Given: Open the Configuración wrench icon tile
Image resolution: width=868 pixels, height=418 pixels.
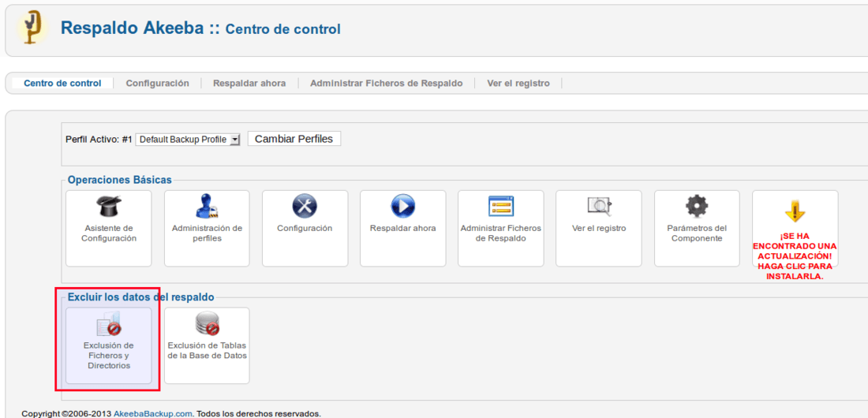Looking at the screenshot, I should tap(305, 207).
